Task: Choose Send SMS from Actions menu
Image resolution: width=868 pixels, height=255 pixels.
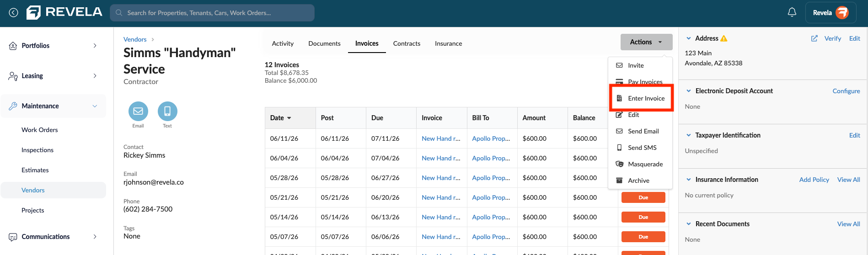Action: [x=640, y=148]
